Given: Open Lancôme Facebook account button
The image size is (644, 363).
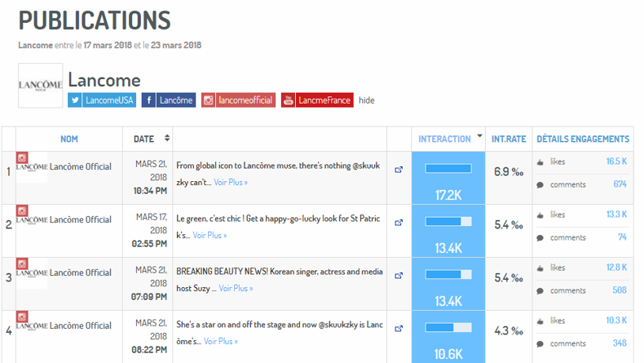Looking at the screenshot, I should pyautogui.click(x=169, y=100).
